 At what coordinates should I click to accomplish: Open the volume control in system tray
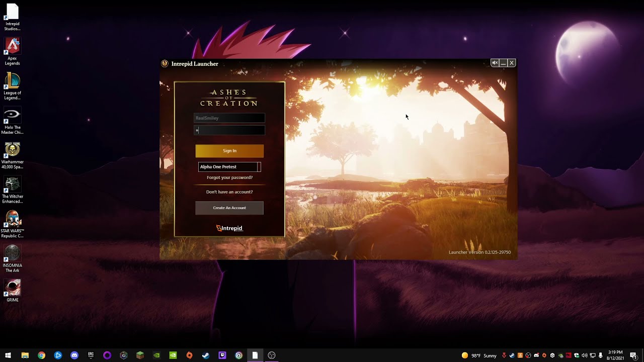pyautogui.click(x=584, y=355)
